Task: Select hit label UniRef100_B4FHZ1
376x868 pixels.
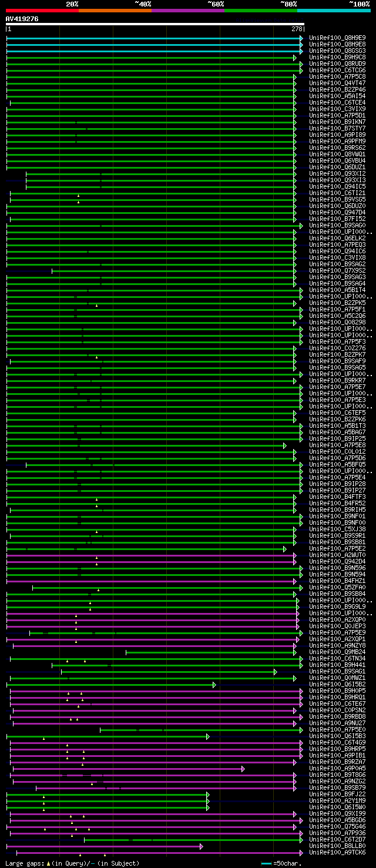Action: point(337,581)
